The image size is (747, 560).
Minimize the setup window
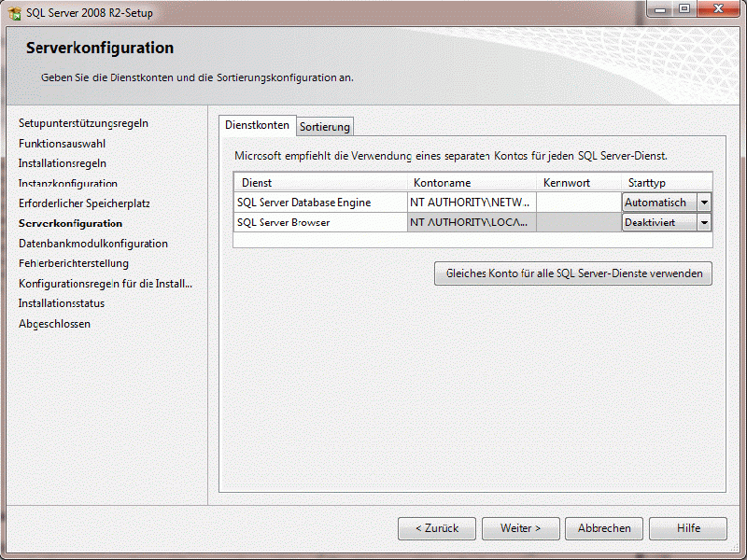[x=660, y=9]
